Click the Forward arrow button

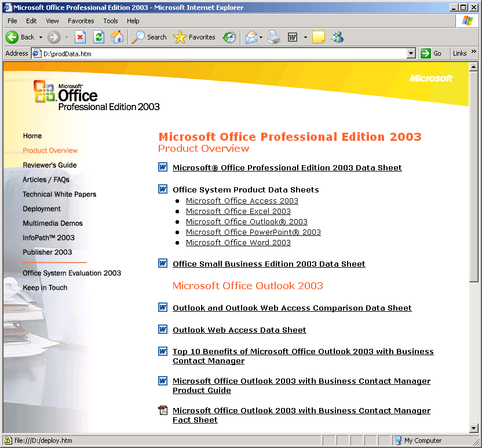54,37
